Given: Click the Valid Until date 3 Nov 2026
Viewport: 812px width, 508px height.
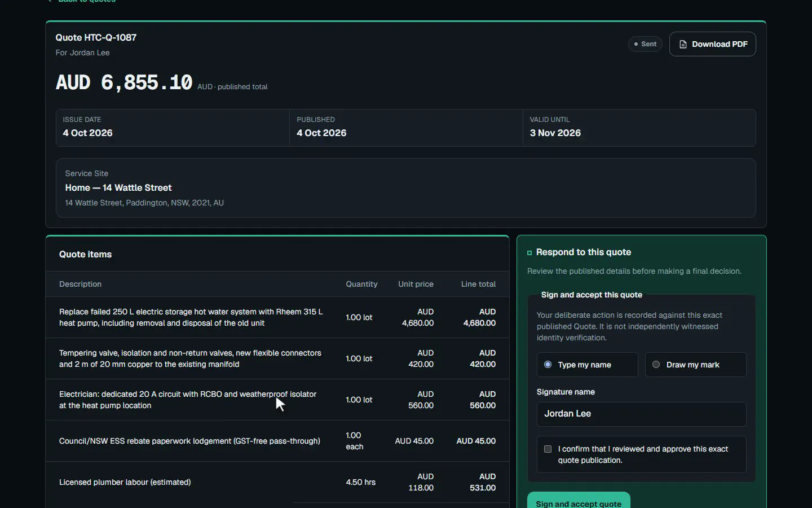Looking at the screenshot, I should click(x=555, y=133).
